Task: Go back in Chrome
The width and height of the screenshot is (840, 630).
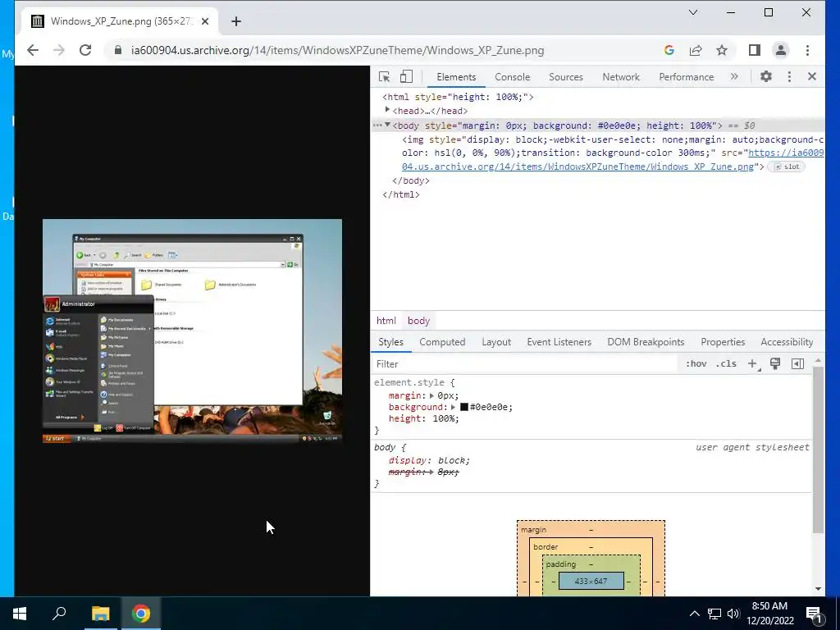Action: (x=33, y=50)
